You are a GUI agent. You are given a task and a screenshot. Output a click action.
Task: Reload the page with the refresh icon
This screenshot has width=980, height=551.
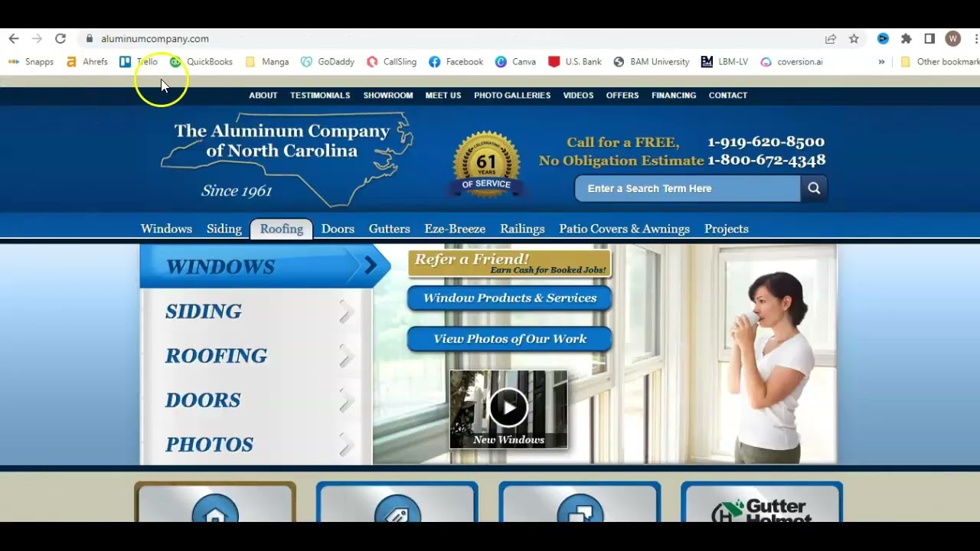(x=60, y=38)
